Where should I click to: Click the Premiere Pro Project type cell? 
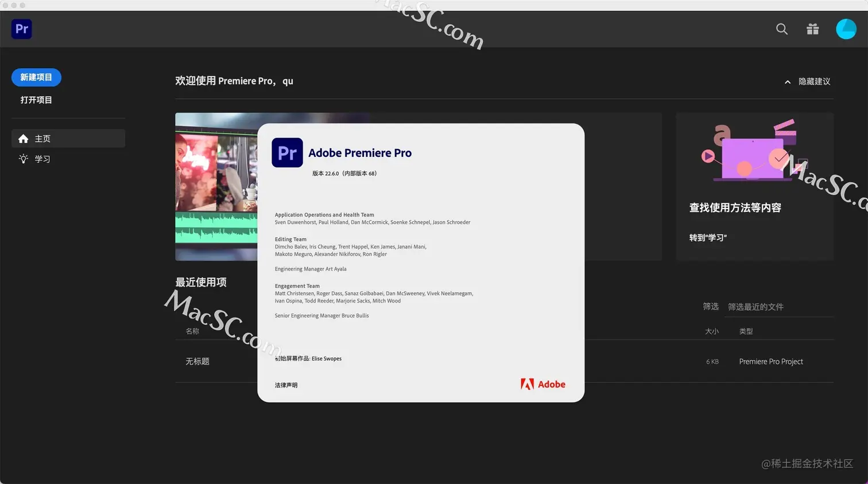click(771, 362)
